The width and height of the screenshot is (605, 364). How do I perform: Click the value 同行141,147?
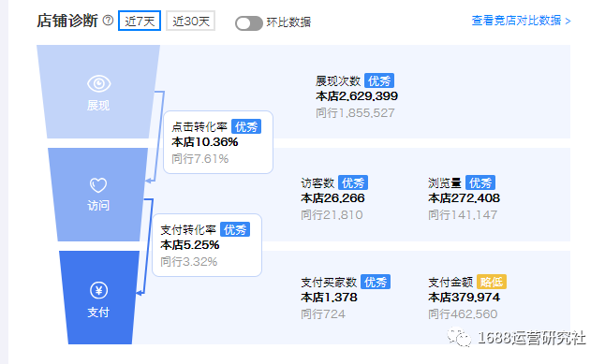point(463,215)
